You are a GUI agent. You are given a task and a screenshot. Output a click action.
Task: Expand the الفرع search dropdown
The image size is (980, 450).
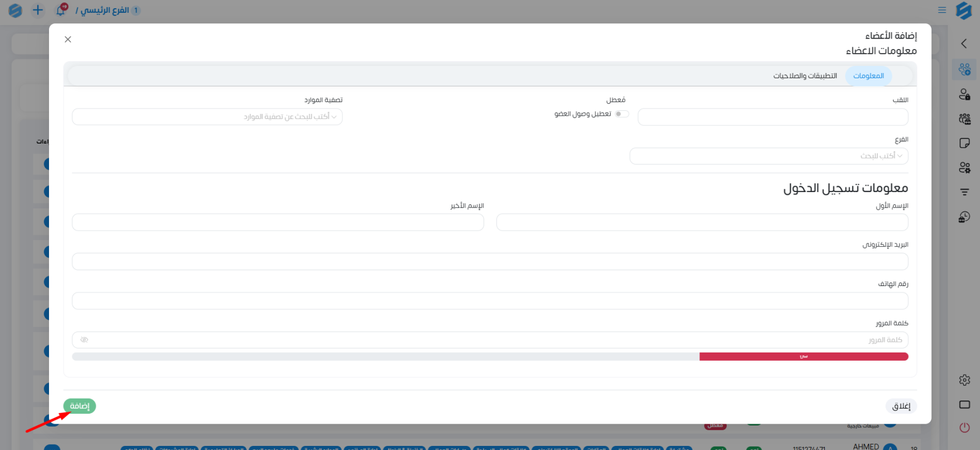[768, 156]
